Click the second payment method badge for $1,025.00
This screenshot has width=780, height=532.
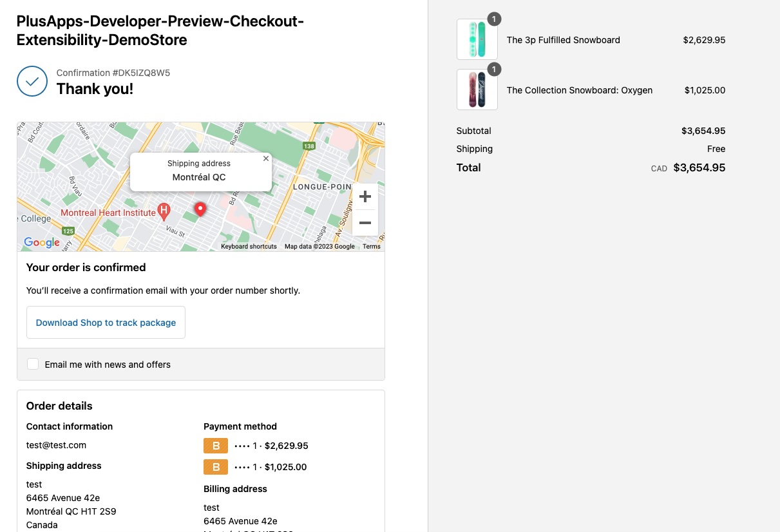coord(216,467)
